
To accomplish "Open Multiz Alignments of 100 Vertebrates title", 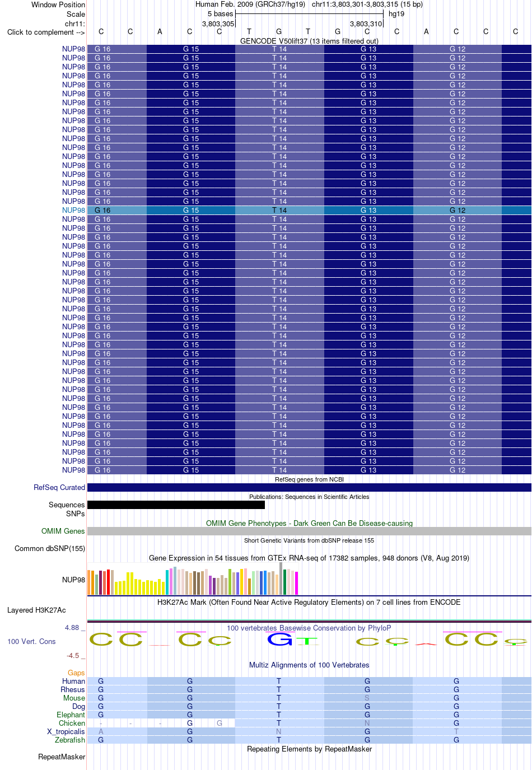I will (309, 665).
